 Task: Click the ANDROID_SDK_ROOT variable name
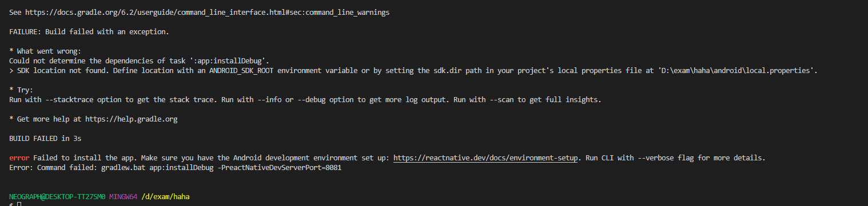[241, 71]
